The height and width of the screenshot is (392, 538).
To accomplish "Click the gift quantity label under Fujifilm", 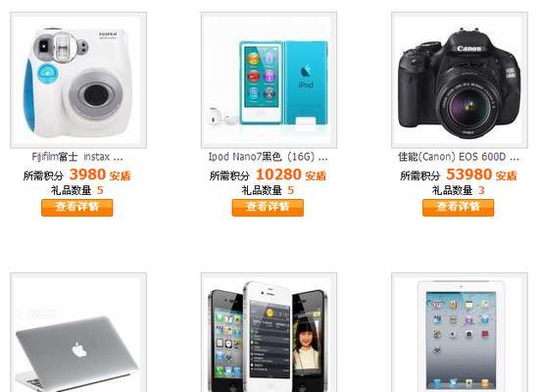I will (x=72, y=190).
